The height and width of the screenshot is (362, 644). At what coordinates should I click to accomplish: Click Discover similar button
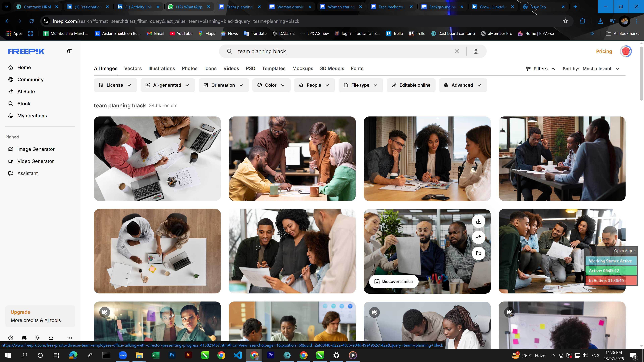(394, 282)
